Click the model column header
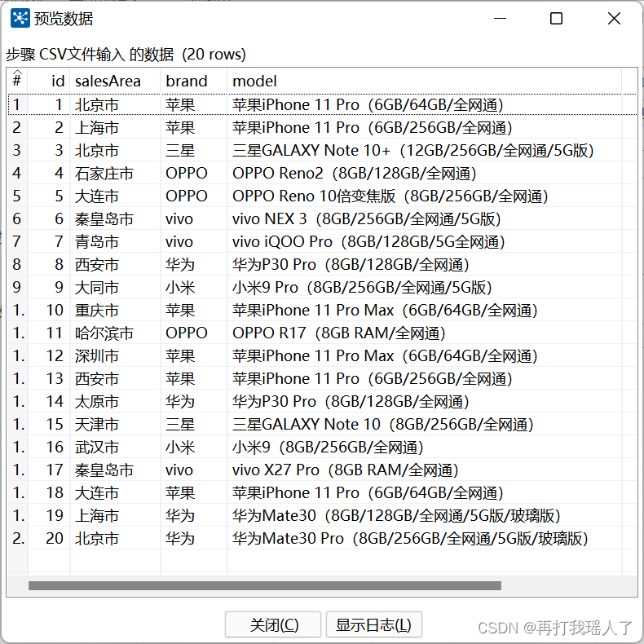 pyautogui.click(x=424, y=81)
